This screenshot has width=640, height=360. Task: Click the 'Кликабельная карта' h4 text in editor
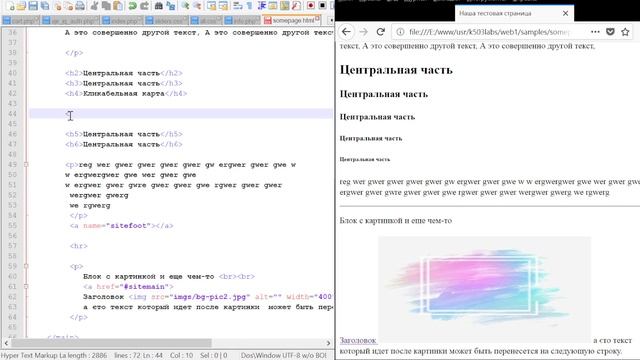[x=124, y=93]
